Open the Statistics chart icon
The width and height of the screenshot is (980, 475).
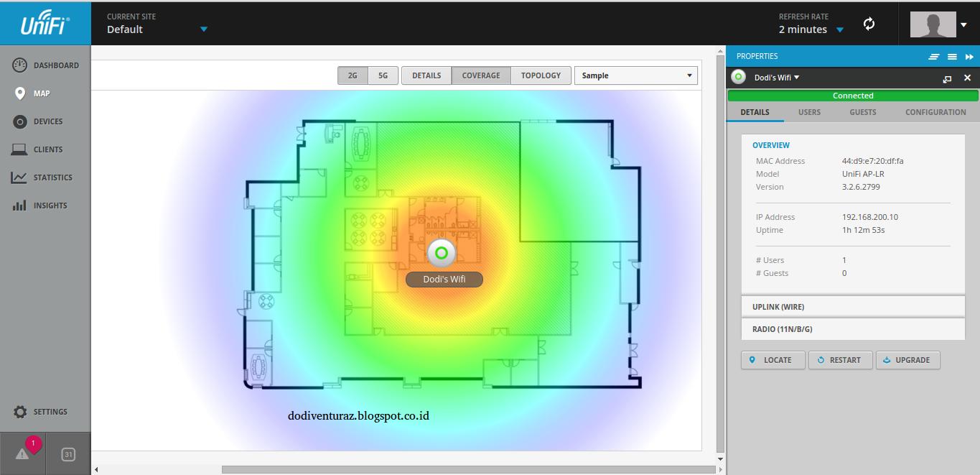[20, 177]
